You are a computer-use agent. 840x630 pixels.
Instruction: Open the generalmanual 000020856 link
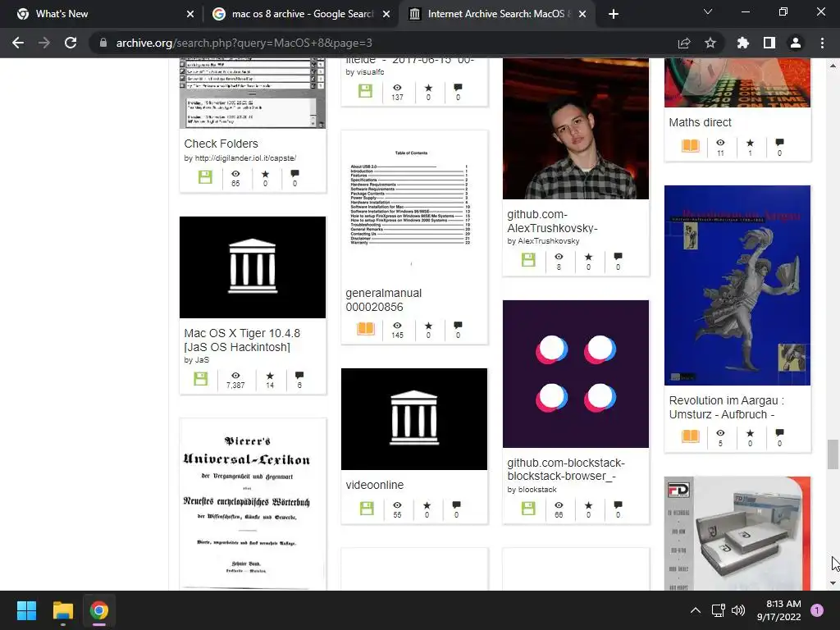coord(384,300)
